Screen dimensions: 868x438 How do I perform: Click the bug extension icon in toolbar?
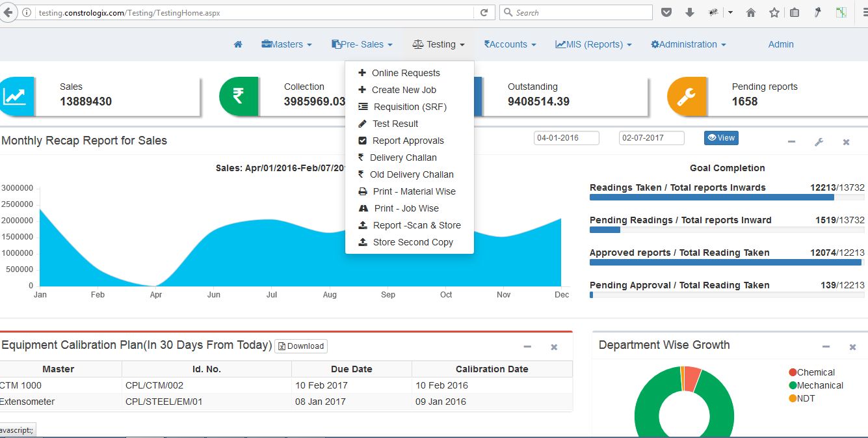(713, 12)
